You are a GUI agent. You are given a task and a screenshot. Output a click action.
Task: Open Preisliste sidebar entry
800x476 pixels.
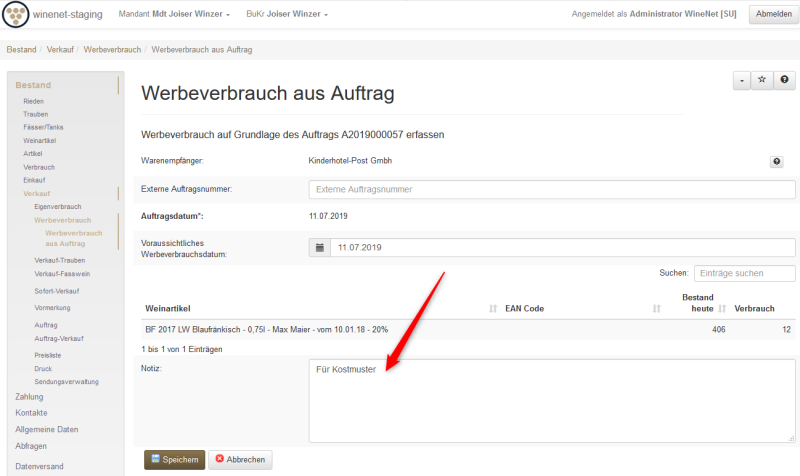pos(48,356)
